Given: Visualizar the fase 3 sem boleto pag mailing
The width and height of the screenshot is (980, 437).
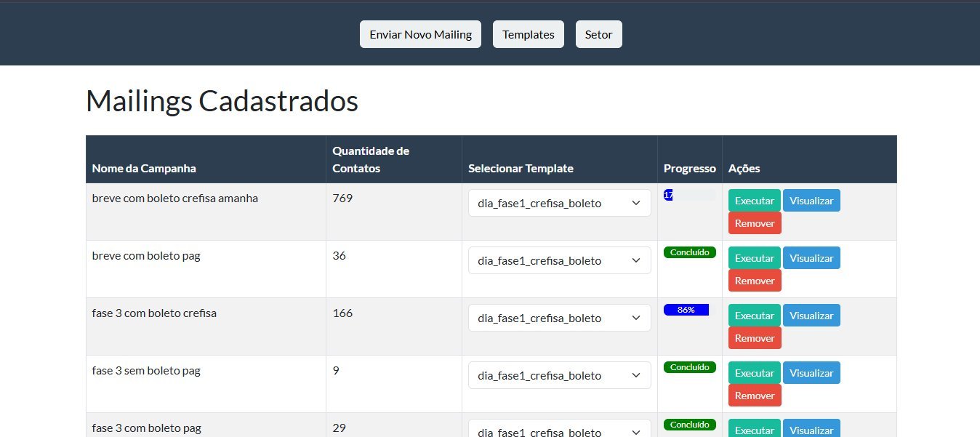Looking at the screenshot, I should (811, 372).
